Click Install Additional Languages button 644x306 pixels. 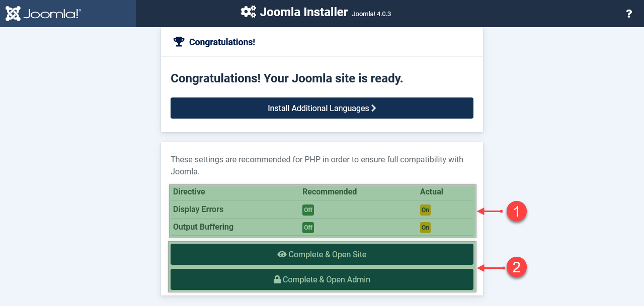click(x=322, y=108)
